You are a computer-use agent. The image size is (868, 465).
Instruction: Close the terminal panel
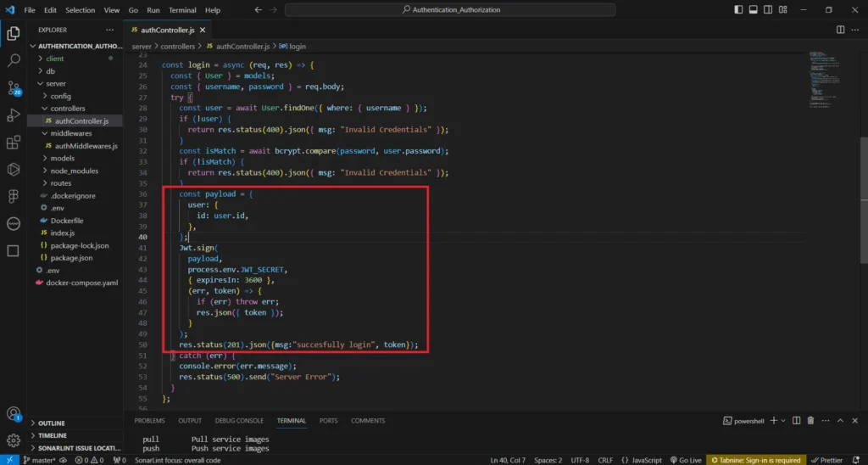pyautogui.click(x=855, y=421)
